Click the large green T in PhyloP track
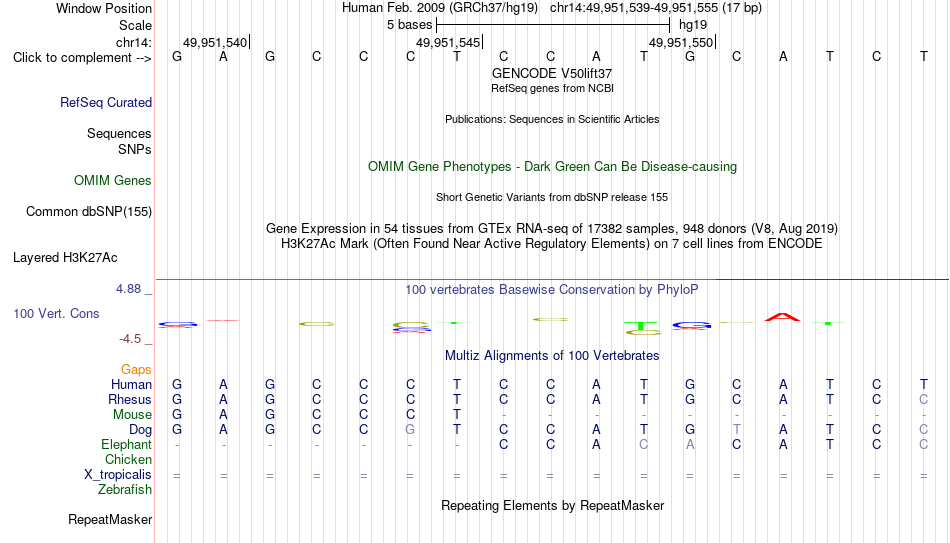The width and height of the screenshot is (950, 543). tap(643, 326)
